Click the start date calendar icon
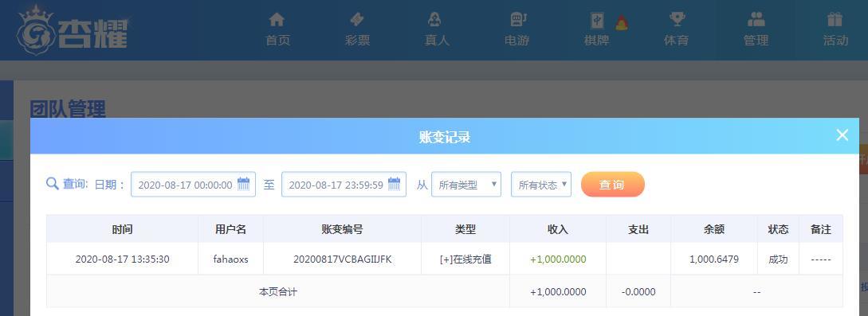This screenshot has height=316, width=868. (244, 184)
